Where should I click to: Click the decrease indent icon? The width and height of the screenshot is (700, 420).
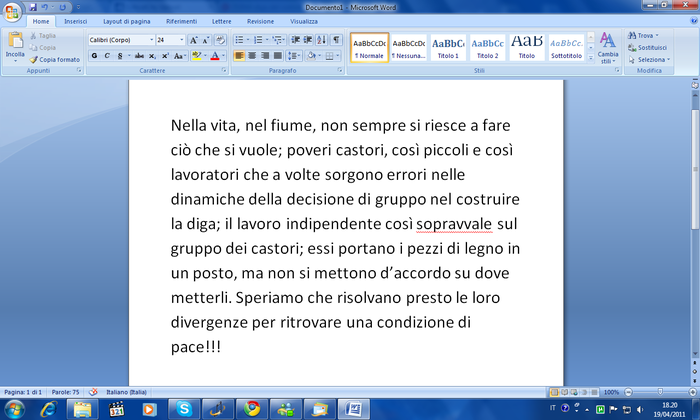[296, 40]
